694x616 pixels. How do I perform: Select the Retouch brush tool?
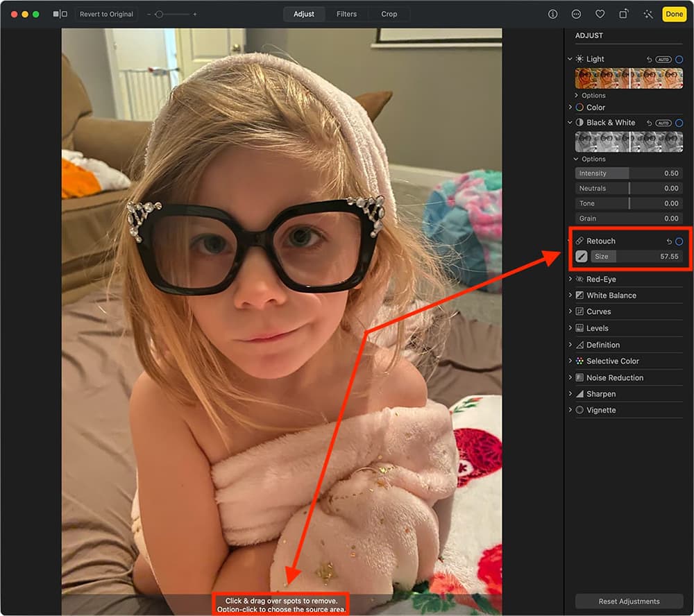pyautogui.click(x=582, y=257)
